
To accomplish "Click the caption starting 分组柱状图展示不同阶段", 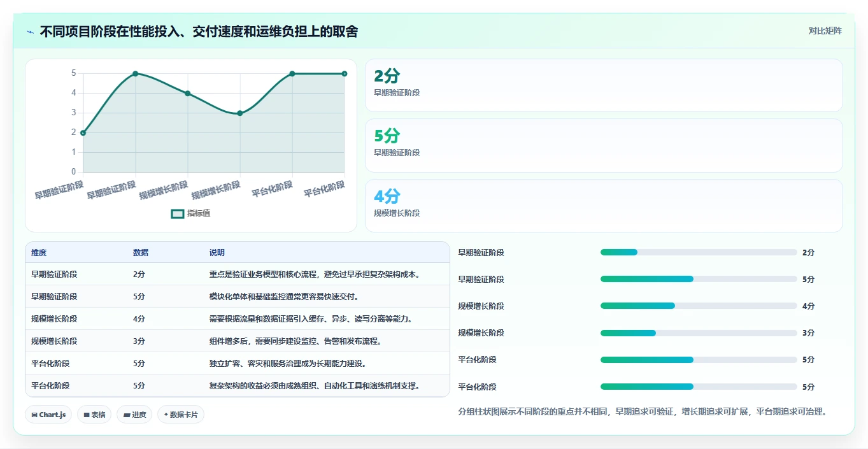I will [x=643, y=412].
